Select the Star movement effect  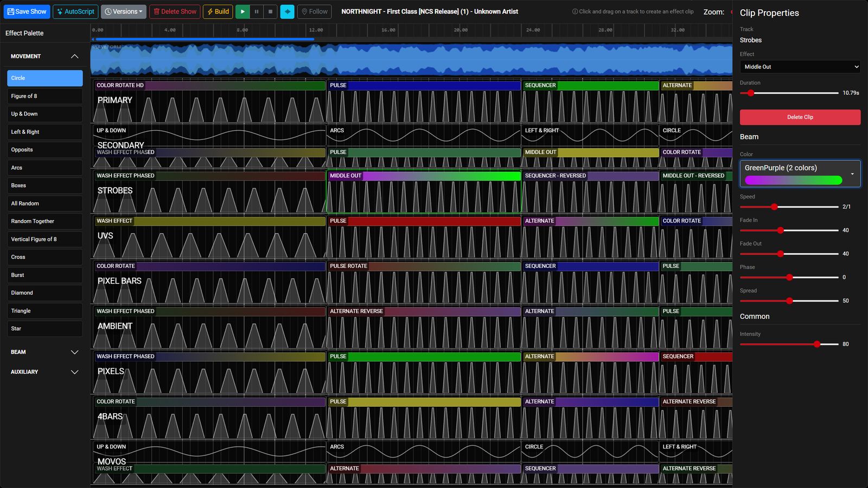(44, 329)
